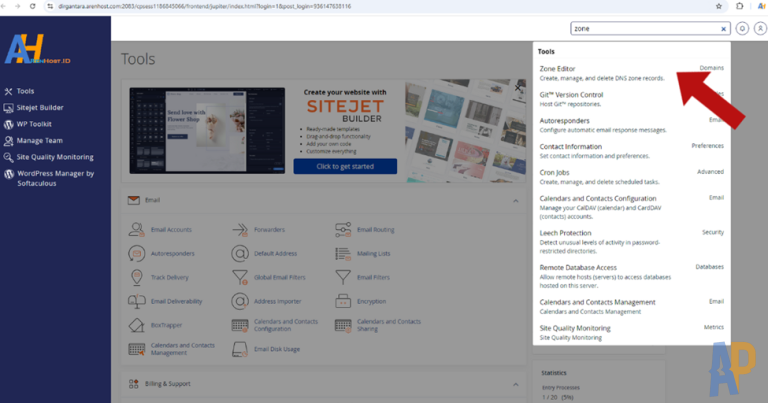This screenshot has height=403, width=768.
Task: Collapse the Billing & Support section chevron
Action: pos(516,384)
